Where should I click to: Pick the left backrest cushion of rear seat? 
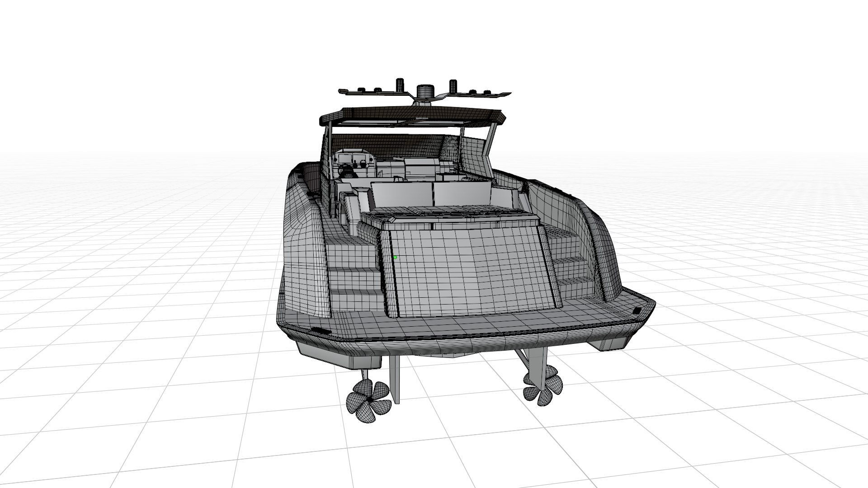pyautogui.click(x=401, y=194)
